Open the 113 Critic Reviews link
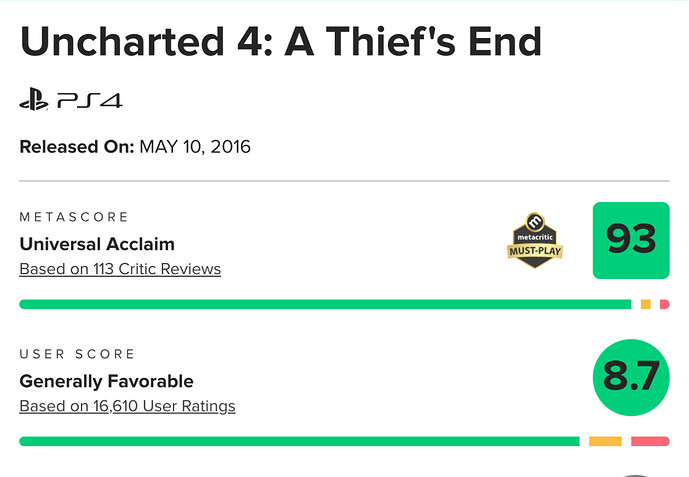Viewport: 689px width, 477px height. coord(120,269)
